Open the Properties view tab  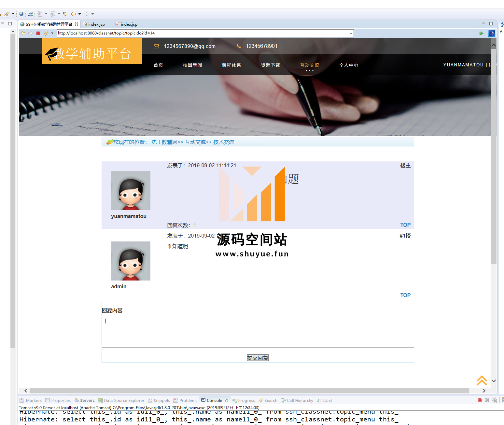[x=58, y=400]
